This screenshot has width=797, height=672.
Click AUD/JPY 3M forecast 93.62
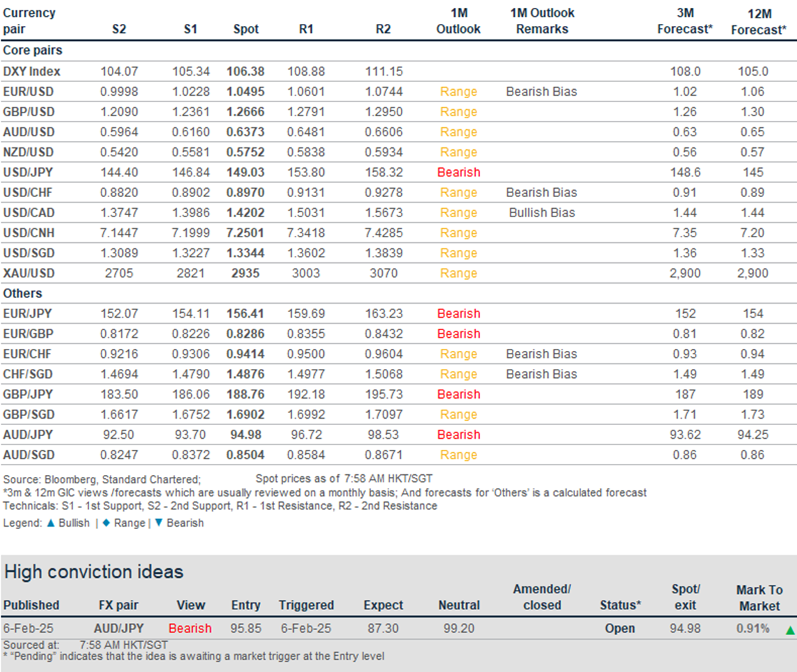tap(685, 435)
